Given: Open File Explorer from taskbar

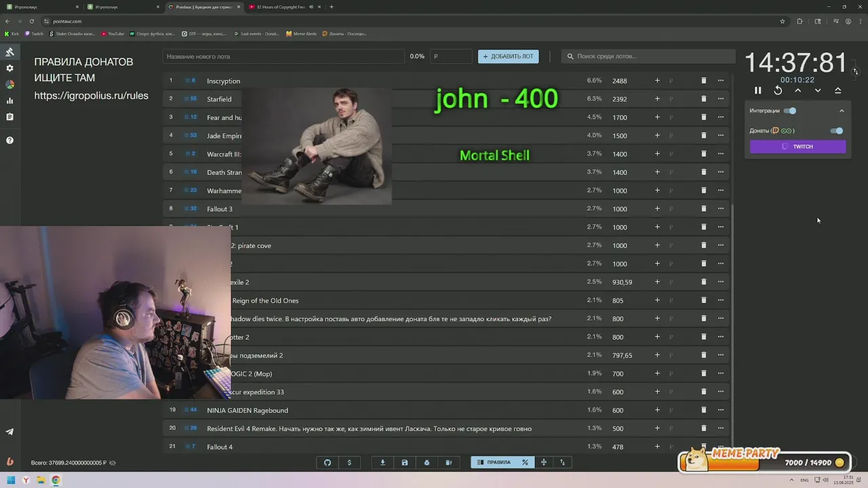Looking at the screenshot, I should point(41,481).
